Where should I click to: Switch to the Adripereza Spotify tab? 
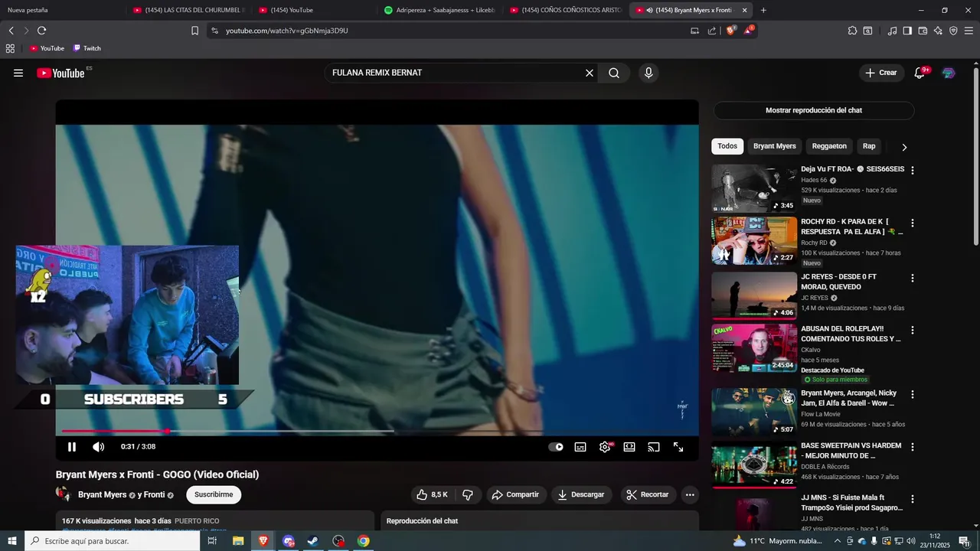click(439, 10)
